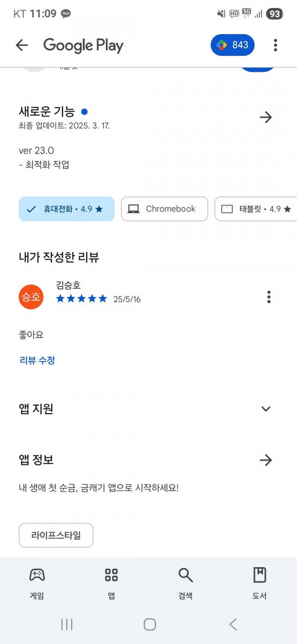
Task: Tap the 라이프스타일 category button
Action: pyautogui.click(x=56, y=535)
